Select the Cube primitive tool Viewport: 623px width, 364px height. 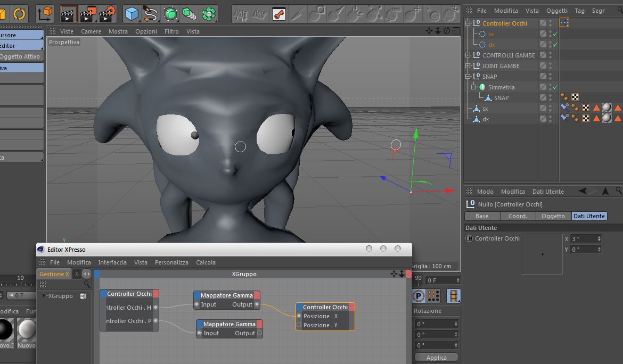coord(132,13)
